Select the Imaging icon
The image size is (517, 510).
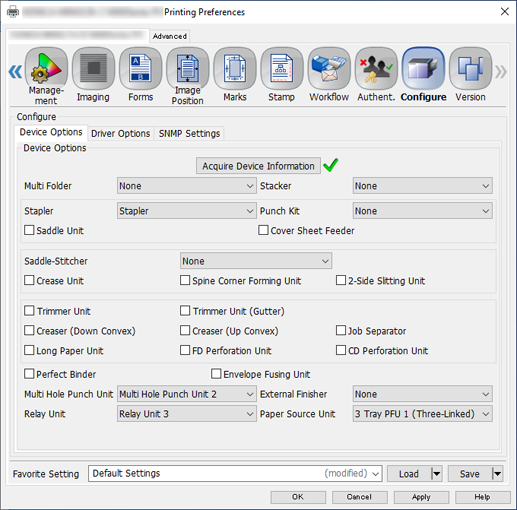[x=93, y=69]
